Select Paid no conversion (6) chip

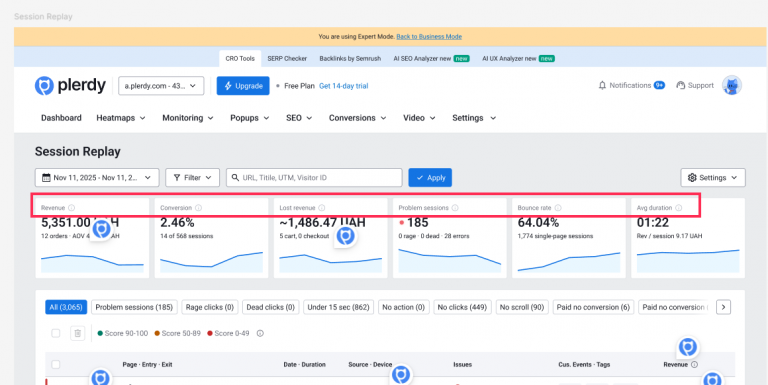click(x=594, y=307)
